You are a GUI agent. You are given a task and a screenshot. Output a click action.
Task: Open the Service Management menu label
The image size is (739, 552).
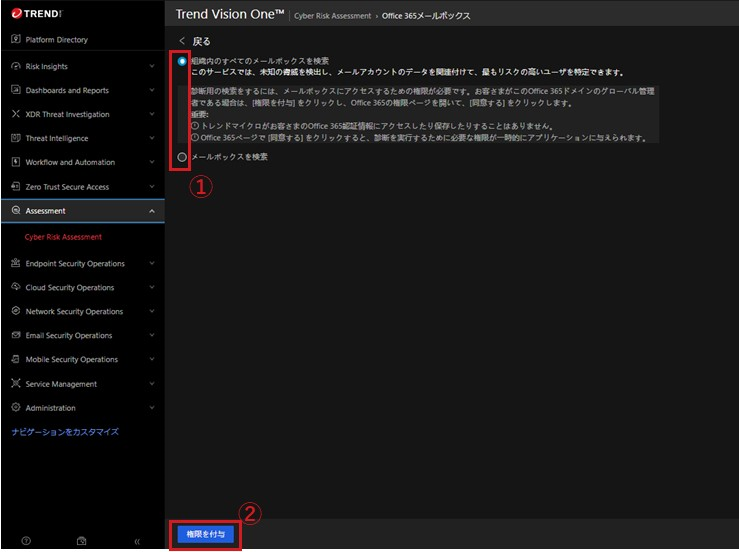point(61,384)
